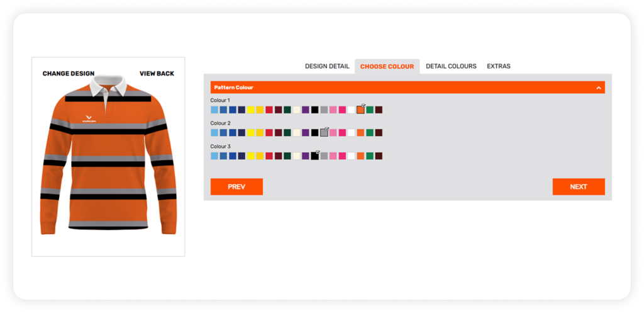644x313 pixels.
Task: Pick light blue swatch in Colour 1 row
Action: 214,110
